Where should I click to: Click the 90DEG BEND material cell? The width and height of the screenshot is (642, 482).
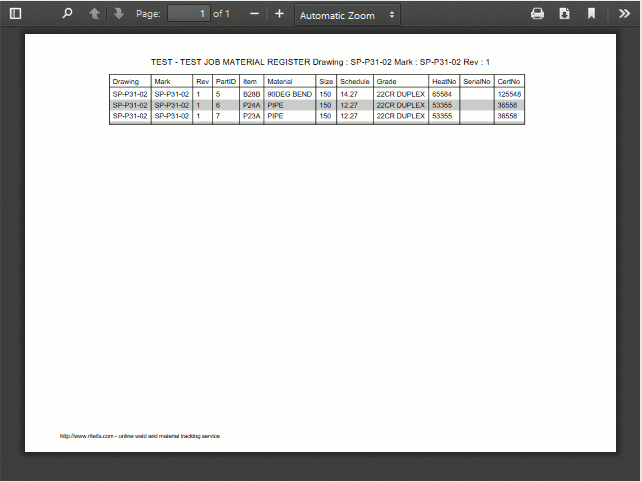(x=289, y=94)
